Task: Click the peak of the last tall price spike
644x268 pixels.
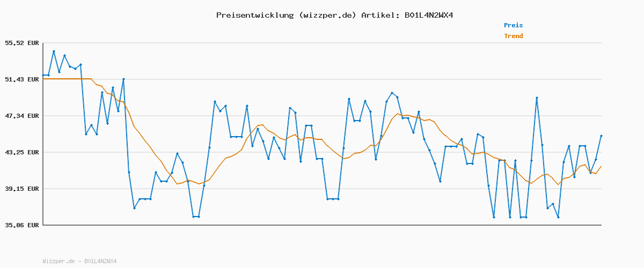Action: coord(537,98)
